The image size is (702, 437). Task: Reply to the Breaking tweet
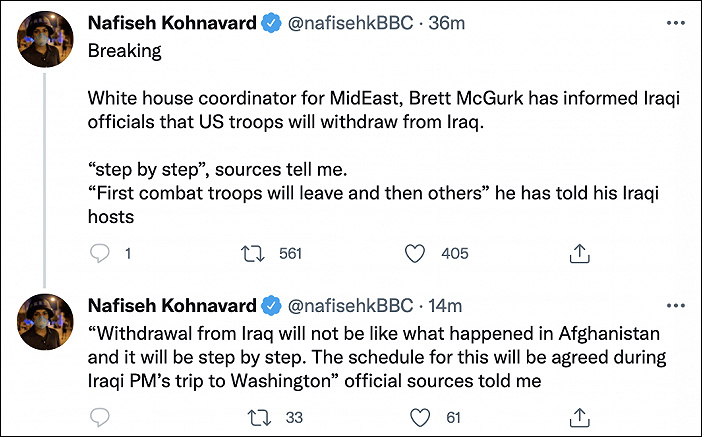coord(99,254)
